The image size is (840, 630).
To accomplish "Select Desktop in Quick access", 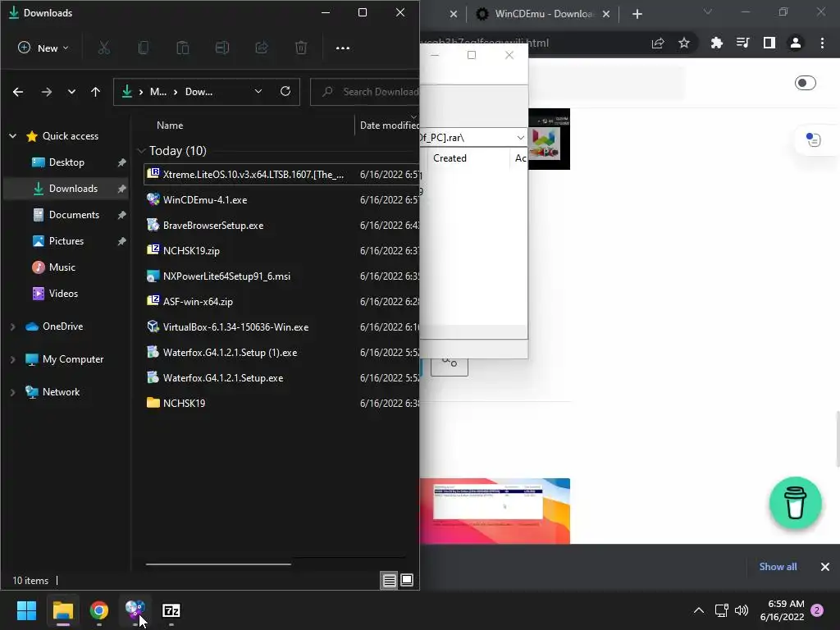I will [x=66, y=162].
